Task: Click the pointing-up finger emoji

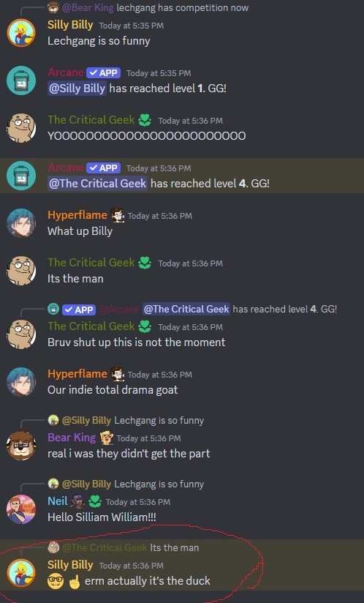Action: tap(74, 581)
